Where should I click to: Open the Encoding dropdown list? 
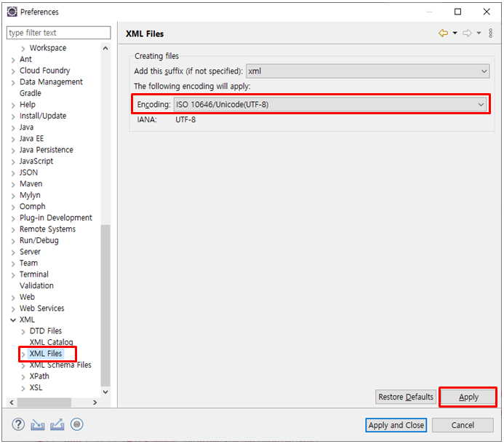pos(330,105)
